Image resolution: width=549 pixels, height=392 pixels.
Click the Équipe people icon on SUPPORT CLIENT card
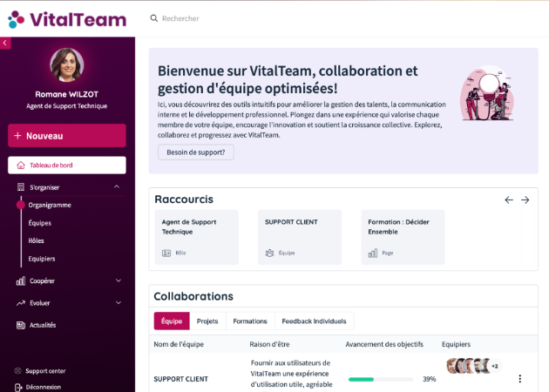[x=269, y=253]
